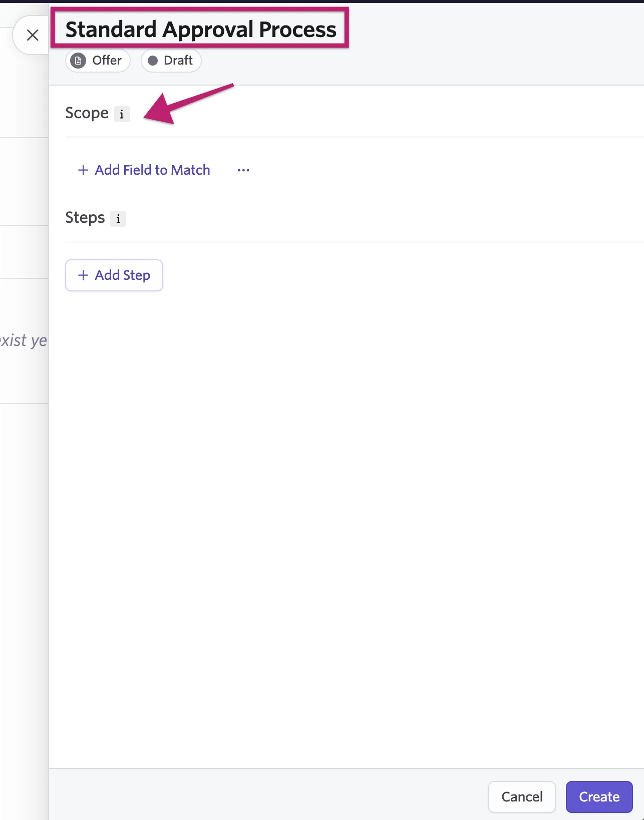Add a new approval step

point(114,275)
